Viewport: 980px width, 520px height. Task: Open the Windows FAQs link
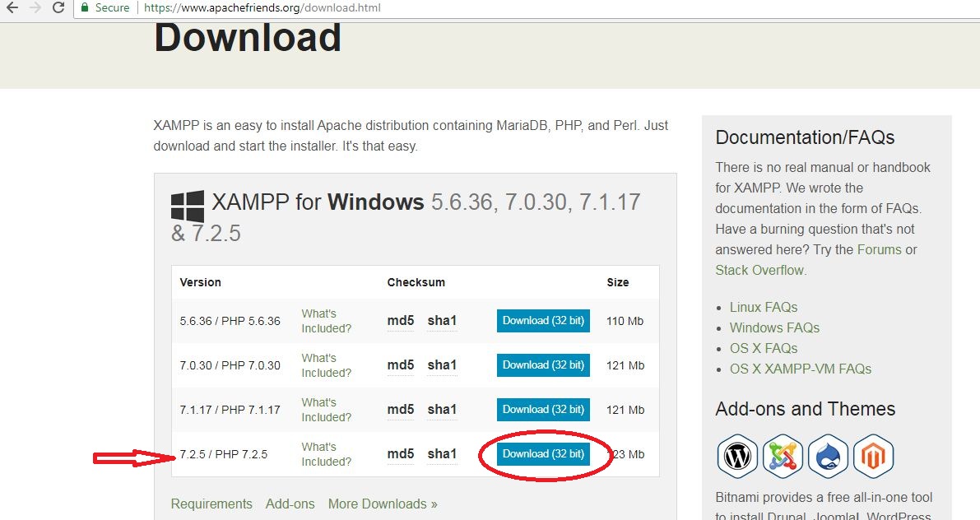tap(774, 327)
